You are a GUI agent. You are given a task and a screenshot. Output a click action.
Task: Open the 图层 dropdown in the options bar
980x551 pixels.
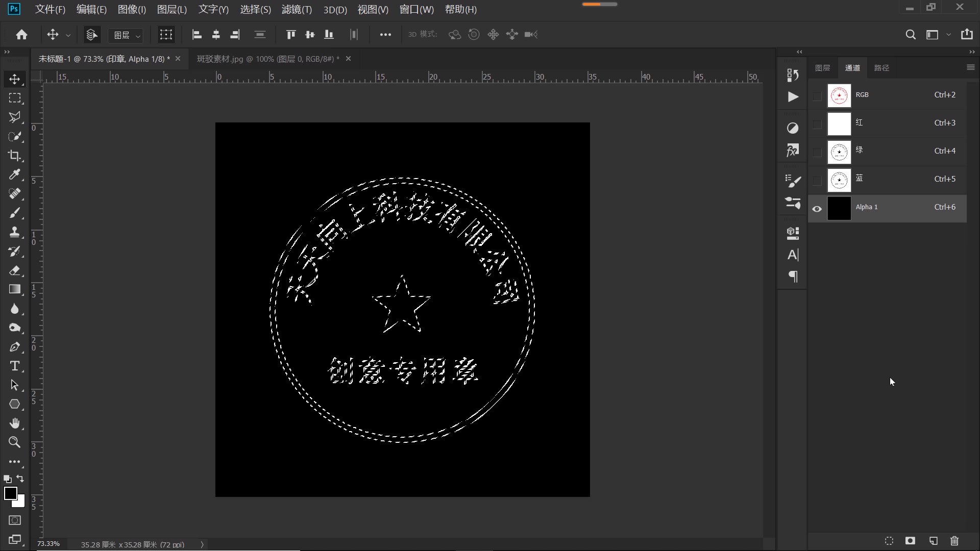pos(126,35)
